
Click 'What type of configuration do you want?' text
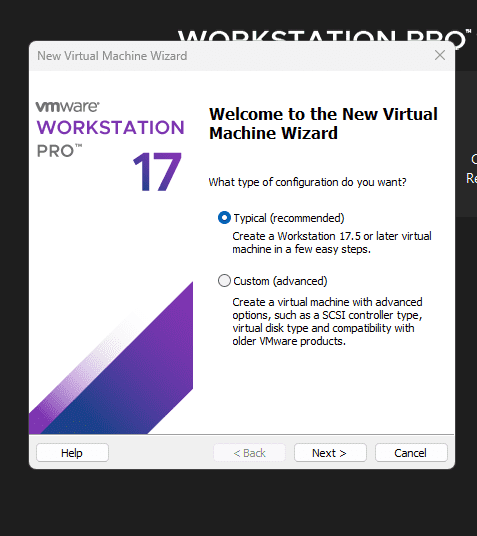(307, 182)
